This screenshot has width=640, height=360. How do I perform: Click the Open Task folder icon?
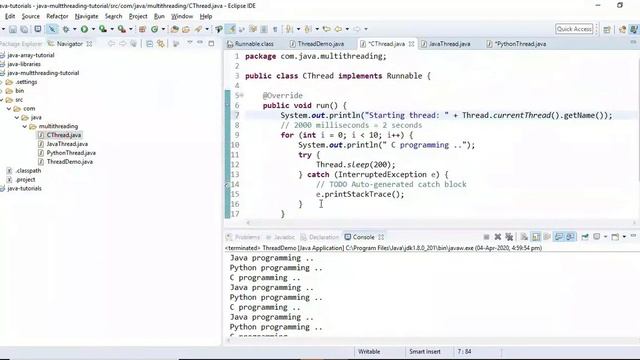186,29
